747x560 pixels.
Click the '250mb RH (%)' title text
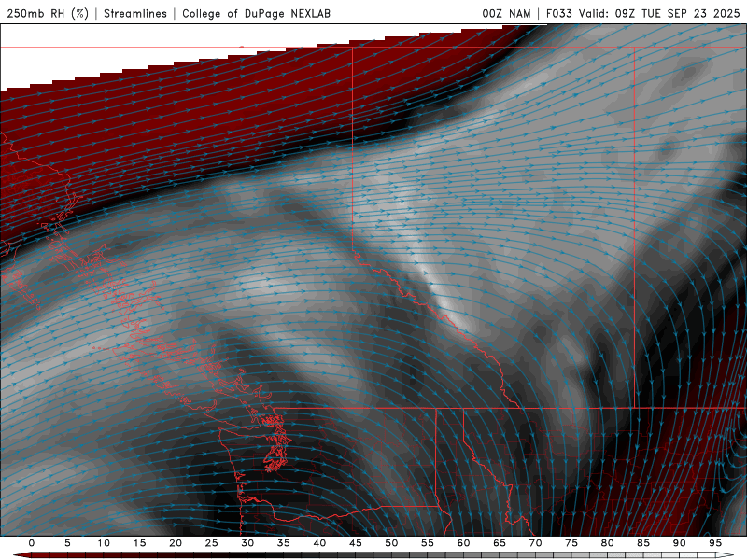click(x=48, y=13)
